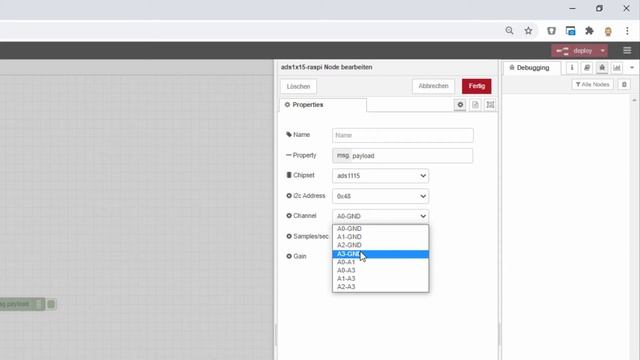Click the Alle Nodes filter button

tap(592, 84)
